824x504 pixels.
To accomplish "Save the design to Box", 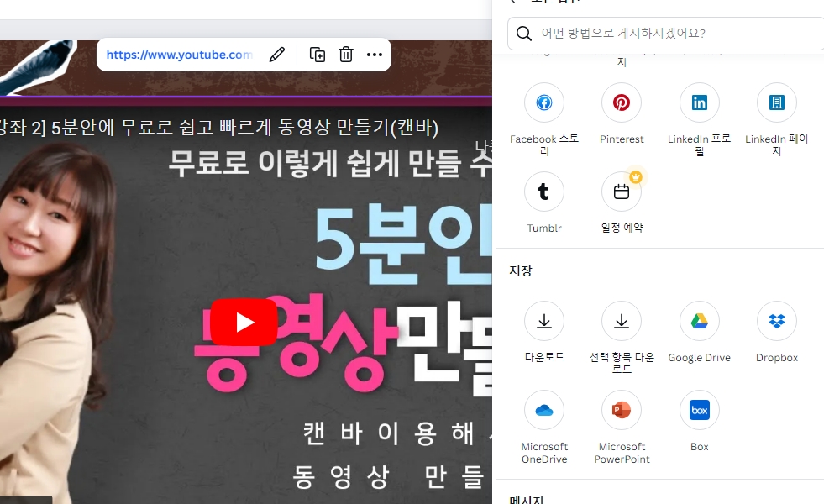I will pyautogui.click(x=699, y=409).
